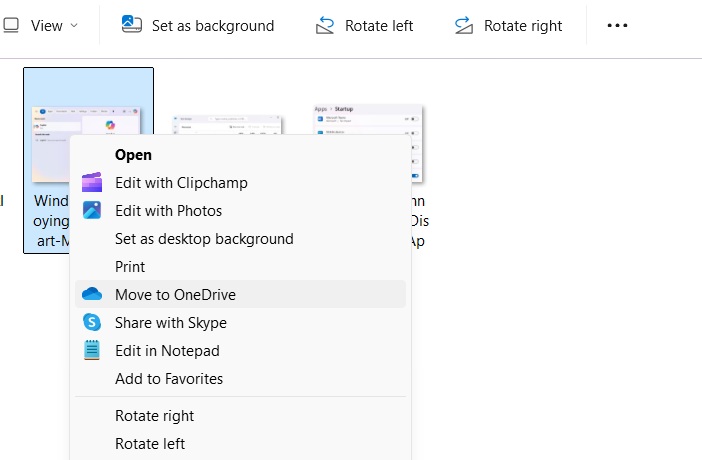The image size is (702, 460).
Task: Select Move to OneDrive
Action: (x=240, y=294)
